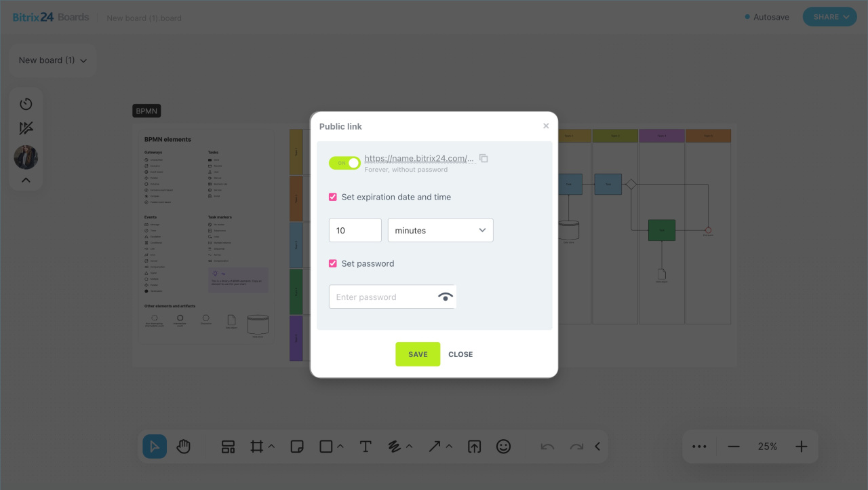Copy the public link with copy icon
868x490 pixels.
click(x=484, y=158)
